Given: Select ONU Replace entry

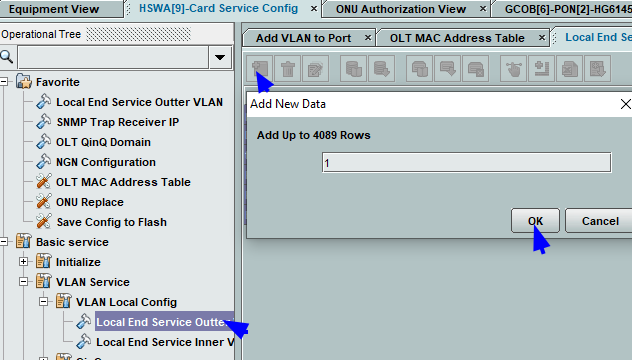Looking at the screenshot, I should click(89, 202).
